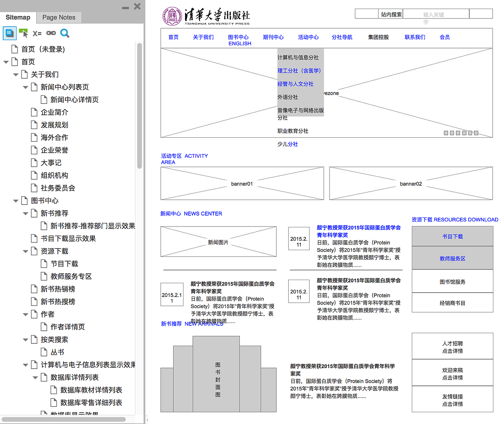The width and height of the screenshot is (504, 424).
Task: Click the magnifier search icon in sitemap toolbar
Action: (x=65, y=33)
